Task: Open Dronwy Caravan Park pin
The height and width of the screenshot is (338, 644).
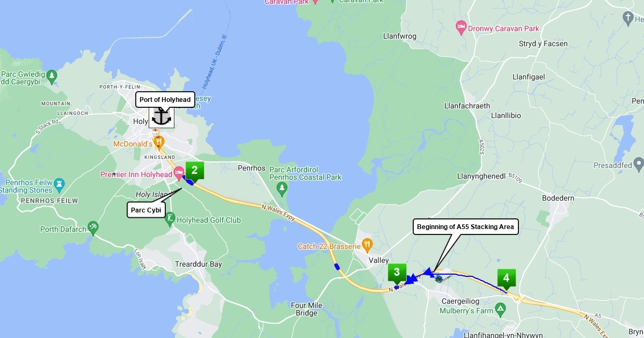Action: [460, 27]
